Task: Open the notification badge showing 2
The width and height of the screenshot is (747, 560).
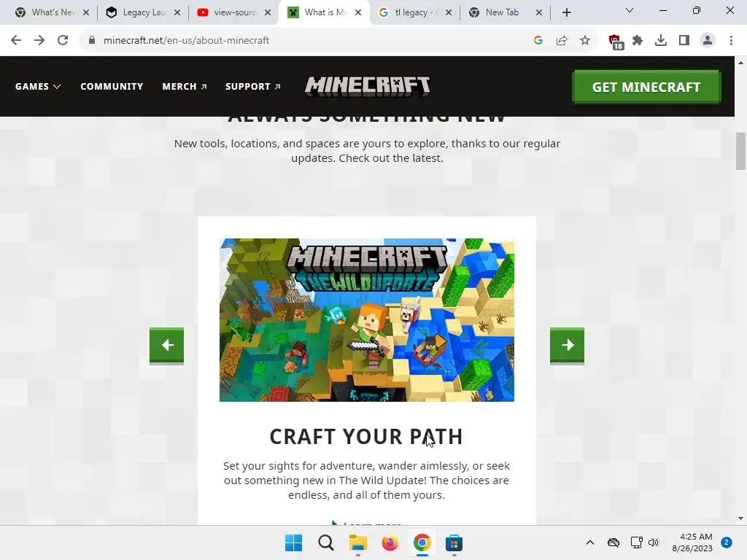Action: [727, 542]
